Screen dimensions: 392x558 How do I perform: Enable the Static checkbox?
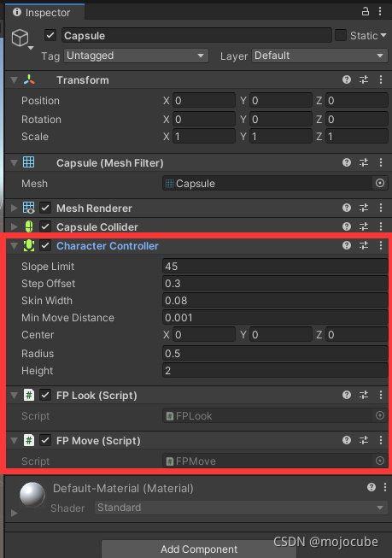click(x=341, y=35)
